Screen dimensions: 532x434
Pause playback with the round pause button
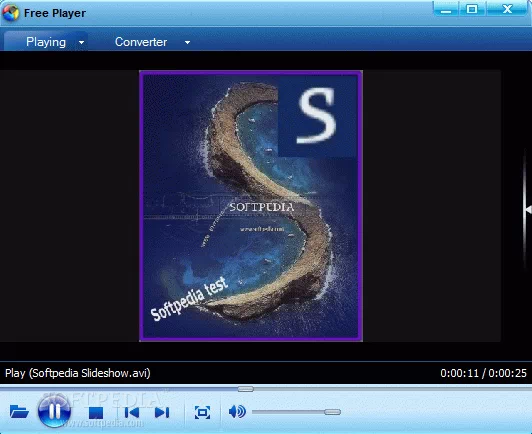[x=54, y=411]
